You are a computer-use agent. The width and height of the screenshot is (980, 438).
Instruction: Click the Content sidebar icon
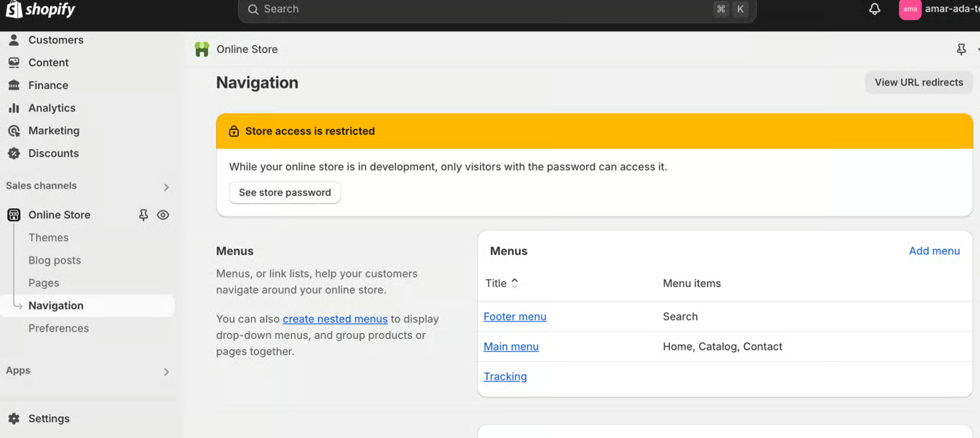[x=14, y=62]
